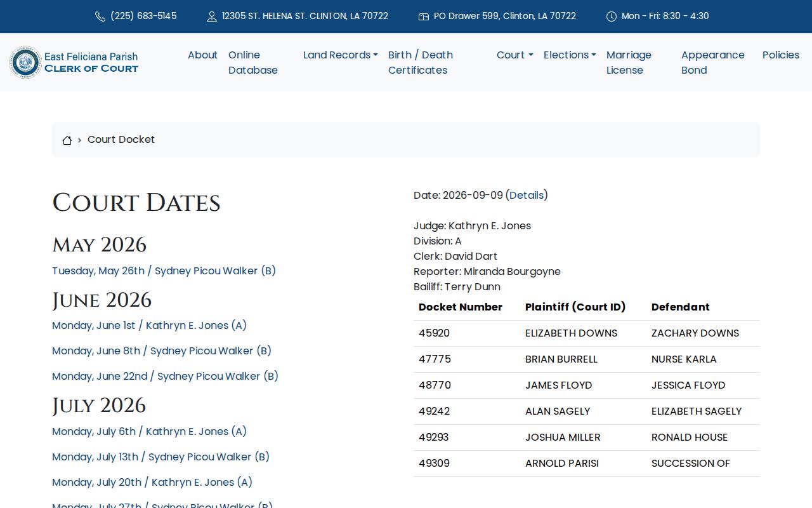The image size is (812, 508).
Task: Open Monday, July 13th Sydney Picou Walker docket
Action: point(160,457)
